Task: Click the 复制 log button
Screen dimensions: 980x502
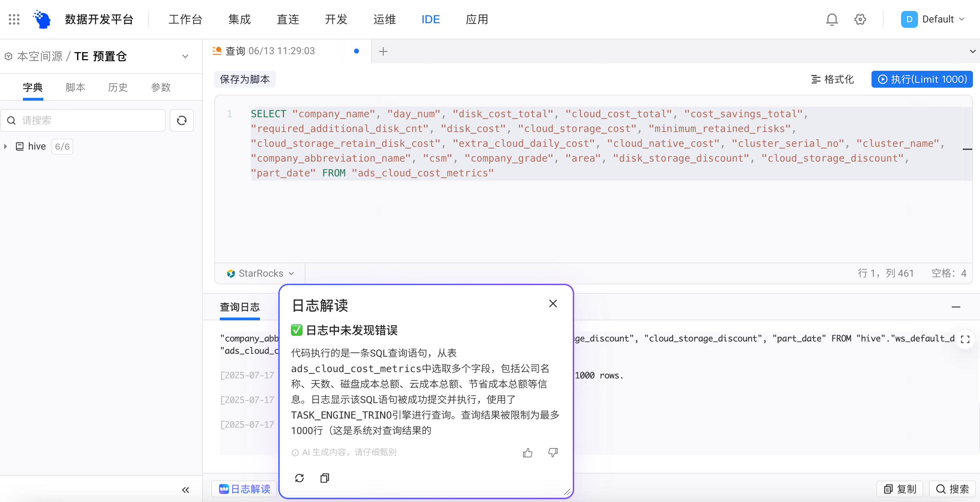Action: click(900, 489)
